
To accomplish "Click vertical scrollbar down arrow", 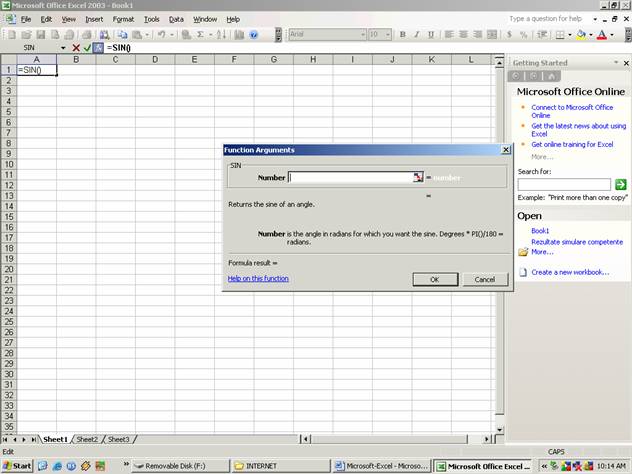I will click(x=500, y=430).
